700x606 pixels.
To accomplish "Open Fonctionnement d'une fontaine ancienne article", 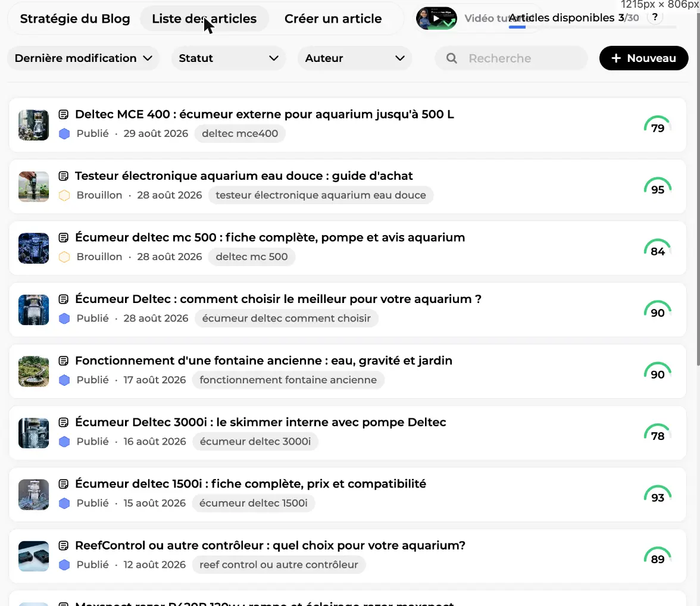I will 263,361.
